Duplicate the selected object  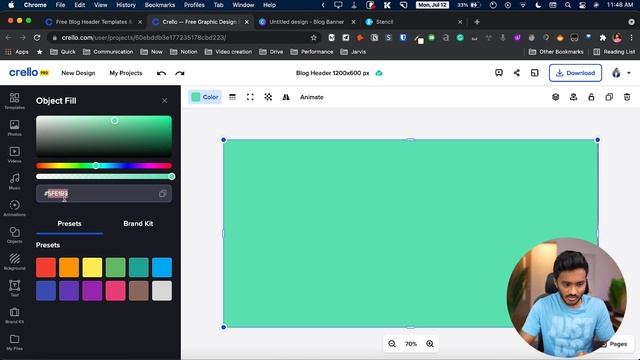(x=609, y=97)
